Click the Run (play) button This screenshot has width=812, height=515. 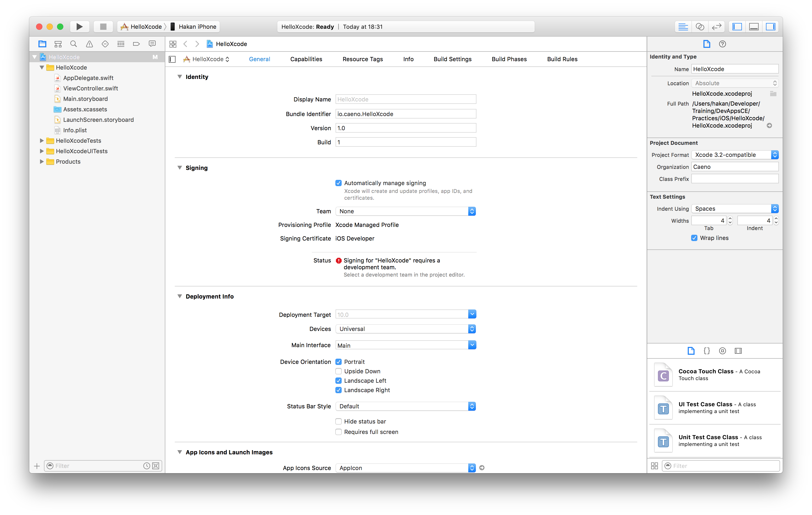(x=79, y=27)
